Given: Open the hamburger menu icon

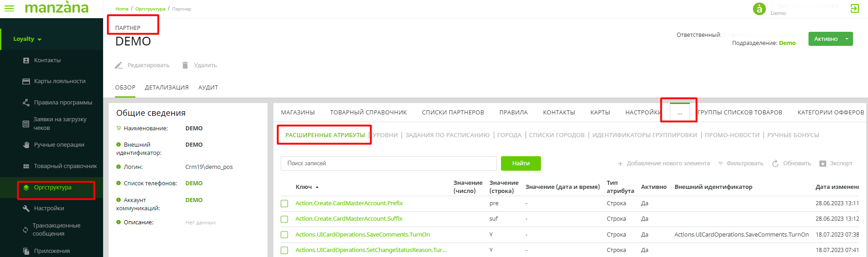Looking at the screenshot, I should point(9,8).
